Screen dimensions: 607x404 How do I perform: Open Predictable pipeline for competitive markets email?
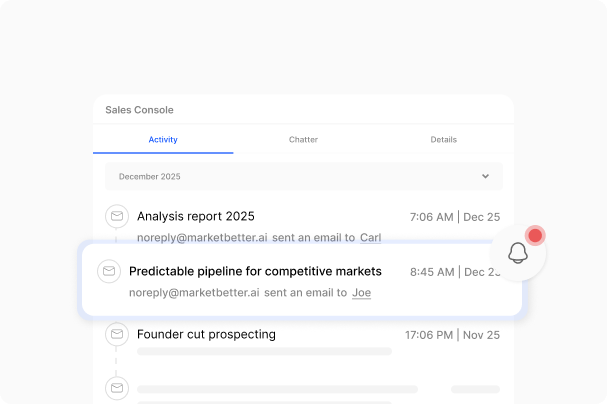click(255, 271)
